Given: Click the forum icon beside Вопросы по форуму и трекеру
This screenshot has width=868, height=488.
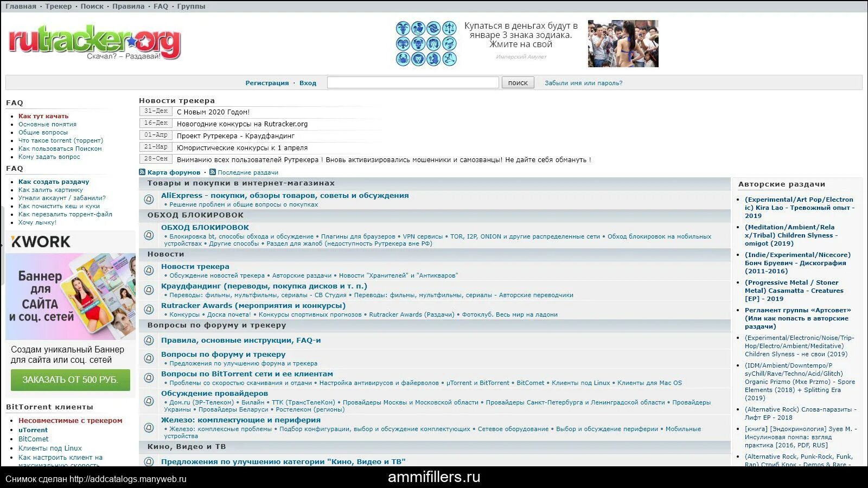Looking at the screenshot, I should coord(149,358).
